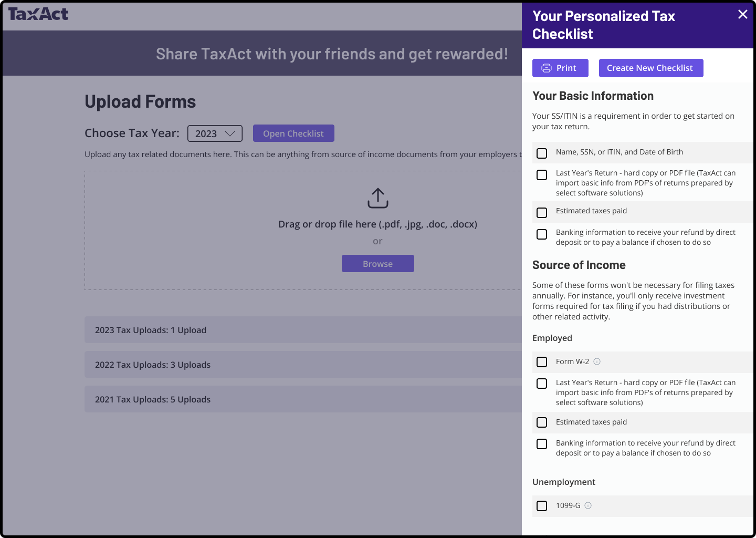Click the upload arrow icon
Image resolution: width=756 pixels, height=538 pixels.
click(x=378, y=198)
